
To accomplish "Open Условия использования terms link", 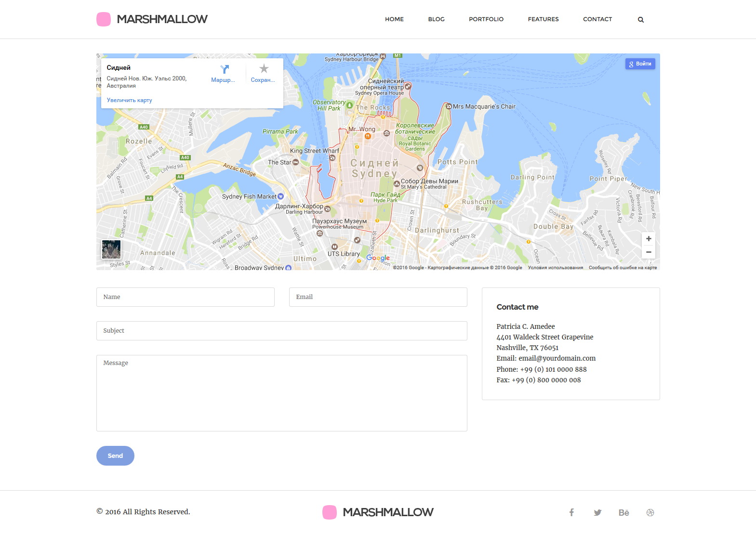I will pyautogui.click(x=555, y=268).
